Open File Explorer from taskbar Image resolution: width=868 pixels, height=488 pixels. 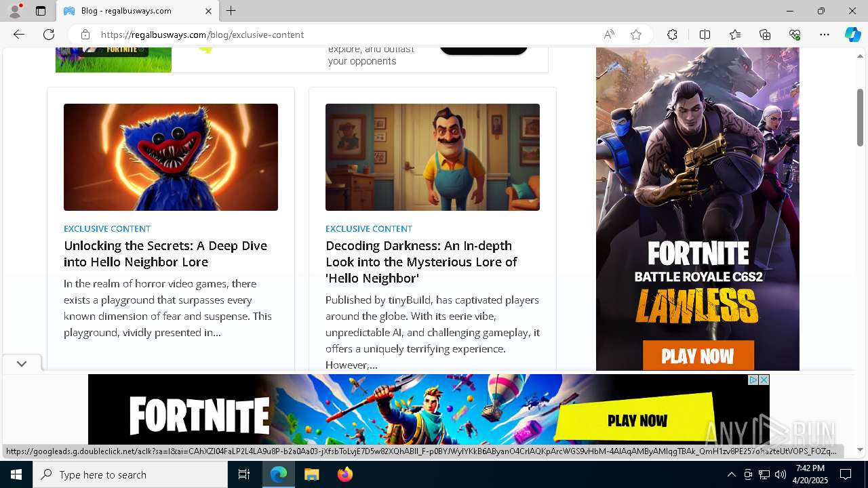pos(311,474)
